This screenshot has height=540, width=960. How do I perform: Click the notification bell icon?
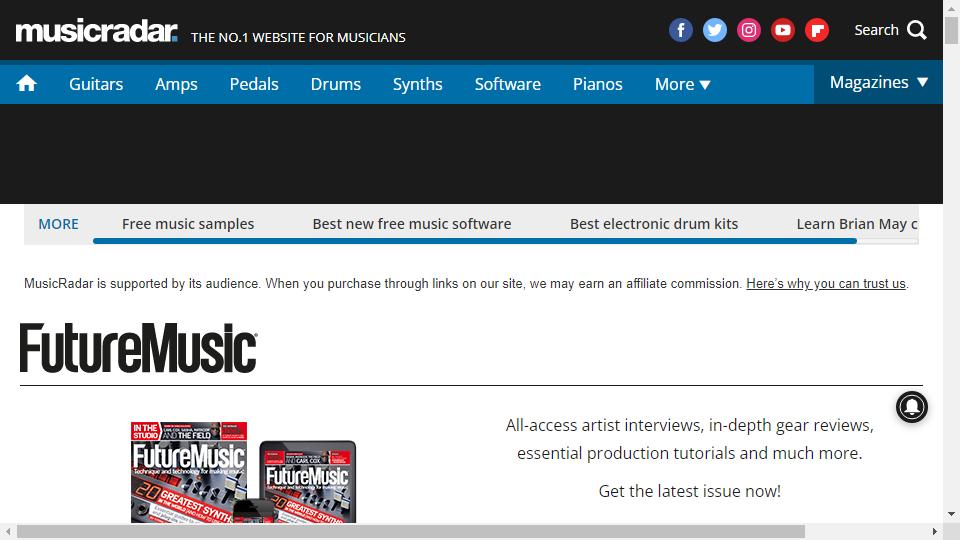point(912,407)
